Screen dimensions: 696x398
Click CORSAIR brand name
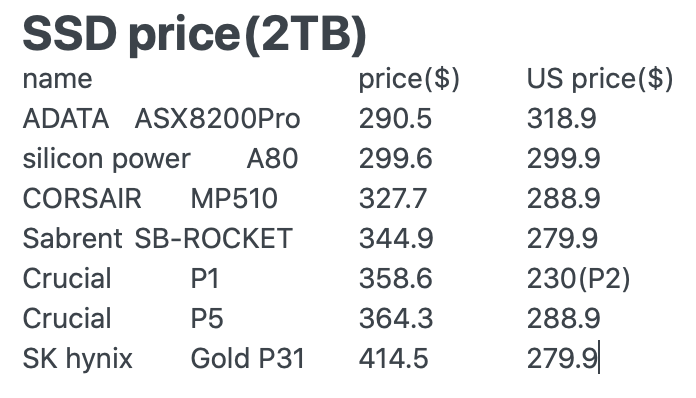click(x=82, y=199)
